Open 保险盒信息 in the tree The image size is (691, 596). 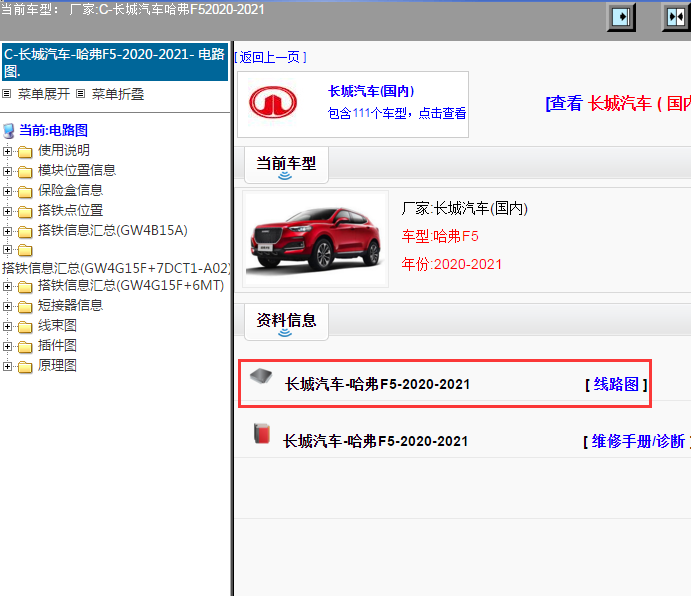click(x=71, y=190)
